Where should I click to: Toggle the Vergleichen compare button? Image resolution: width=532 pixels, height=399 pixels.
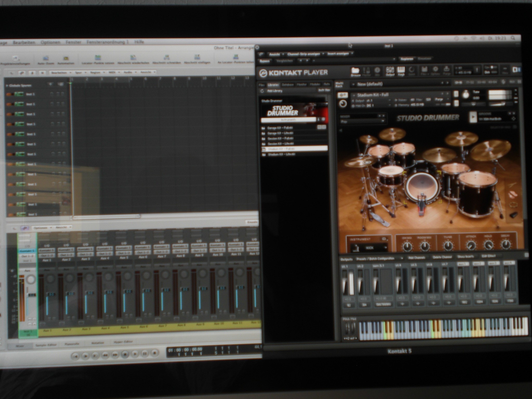[x=284, y=61]
